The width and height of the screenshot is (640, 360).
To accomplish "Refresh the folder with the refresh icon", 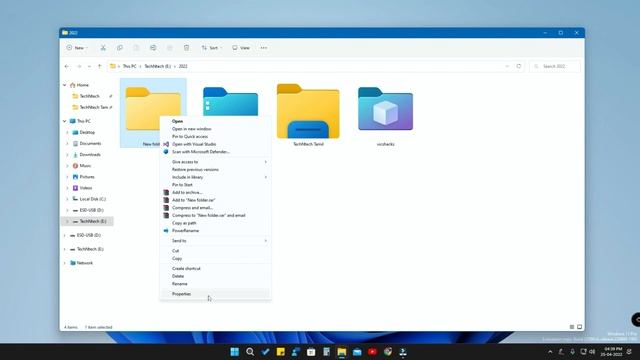I will tap(519, 66).
